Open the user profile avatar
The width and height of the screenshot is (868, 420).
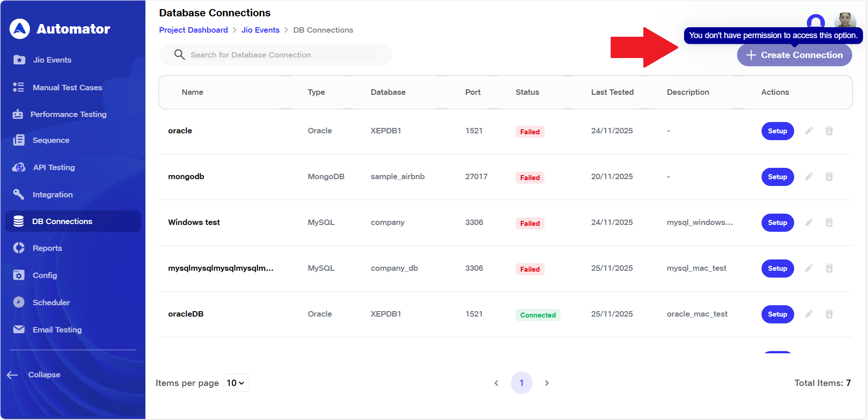(x=844, y=20)
